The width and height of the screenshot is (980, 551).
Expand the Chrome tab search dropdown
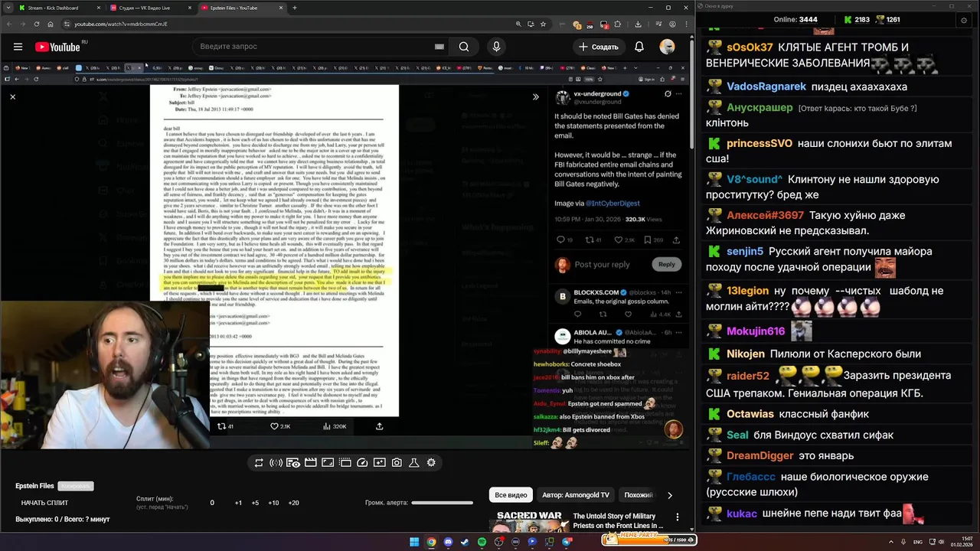tap(7, 8)
